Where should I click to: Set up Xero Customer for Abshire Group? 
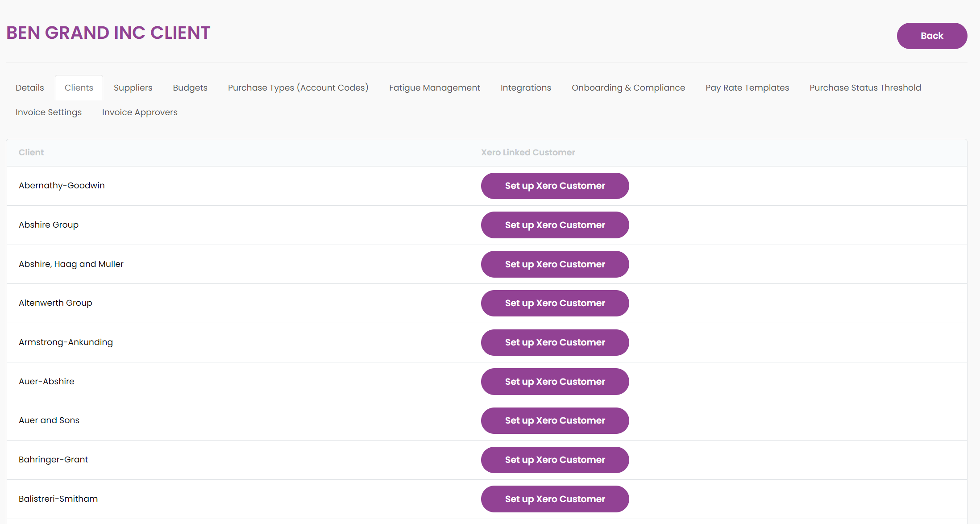[x=555, y=225]
